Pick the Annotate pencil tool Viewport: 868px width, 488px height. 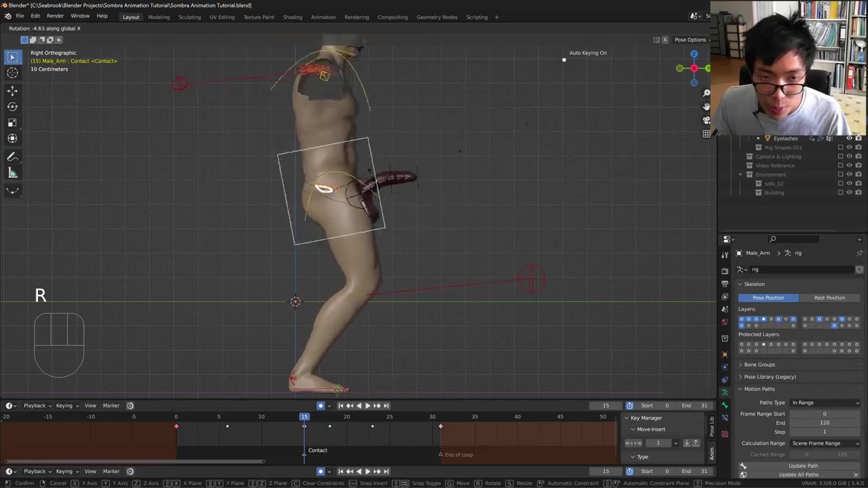(12, 157)
